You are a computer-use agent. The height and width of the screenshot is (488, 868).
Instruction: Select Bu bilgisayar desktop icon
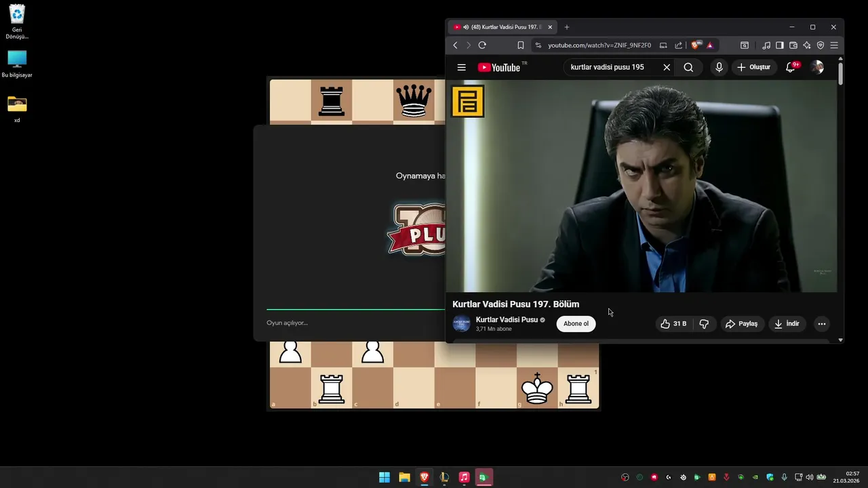pyautogui.click(x=17, y=64)
